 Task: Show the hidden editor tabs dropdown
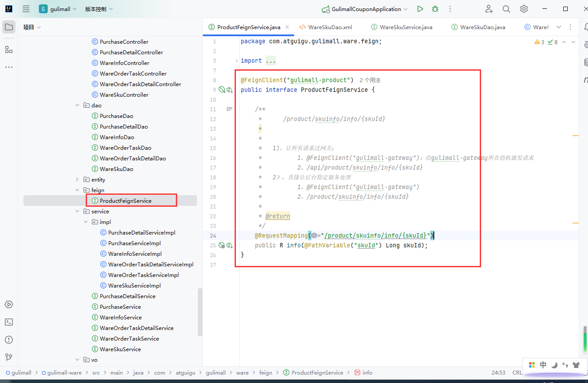pyautogui.click(x=559, y=27)
